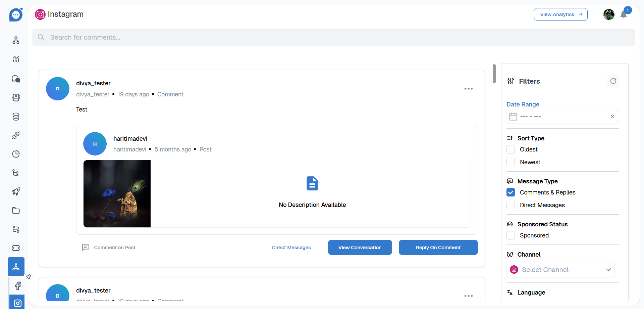Click Reply On Comment button
The height and width of the screenshot is (309, 644).
coord(438,248)
